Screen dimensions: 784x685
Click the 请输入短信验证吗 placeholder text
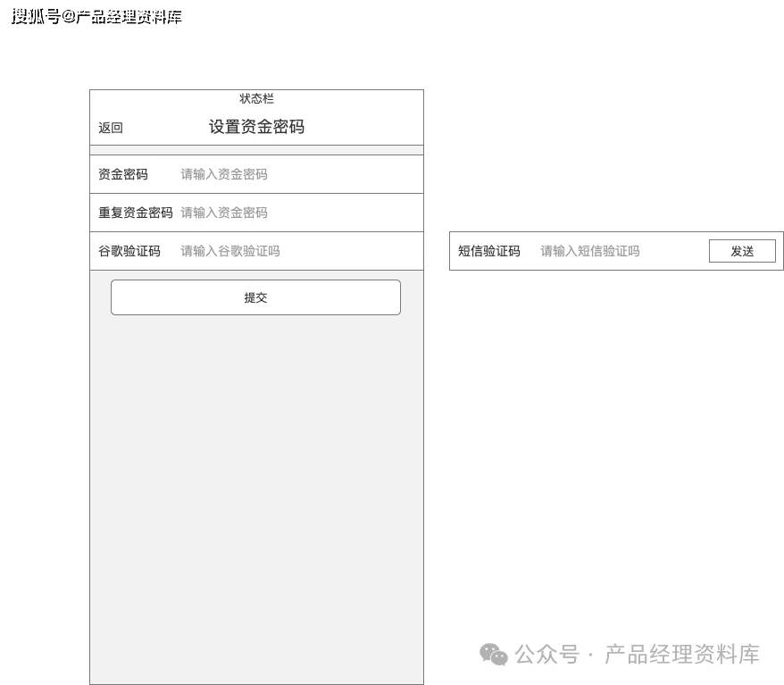coord(588,251)
